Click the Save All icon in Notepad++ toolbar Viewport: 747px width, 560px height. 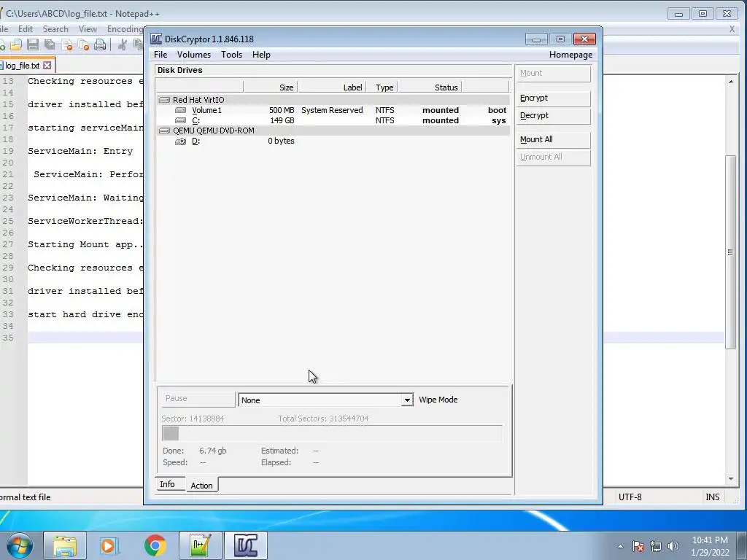coord(50,44)
